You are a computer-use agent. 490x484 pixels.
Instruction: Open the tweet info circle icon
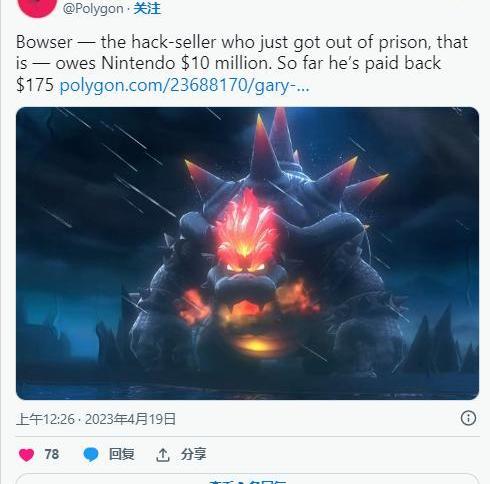point(468,418)
